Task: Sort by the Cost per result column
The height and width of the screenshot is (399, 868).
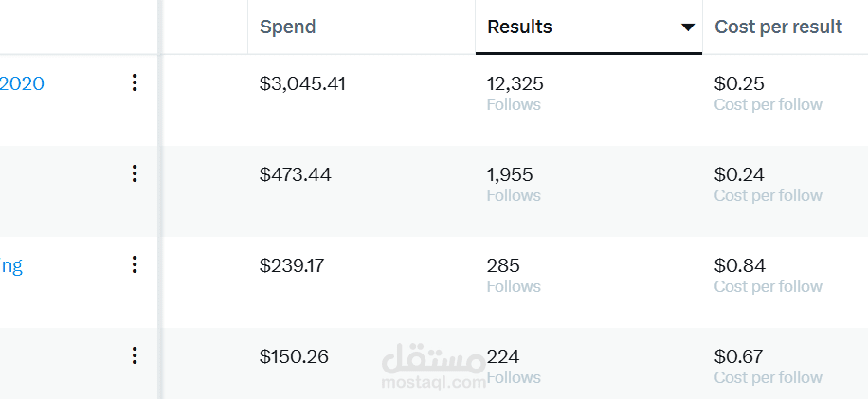Action: coord(778,27)
